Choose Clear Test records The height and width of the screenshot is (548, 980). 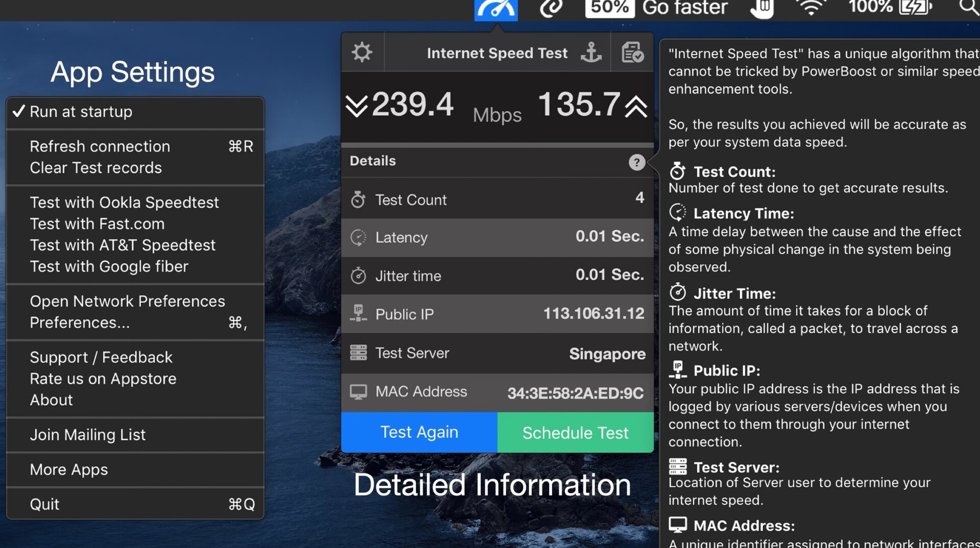(x=135, y=168)
